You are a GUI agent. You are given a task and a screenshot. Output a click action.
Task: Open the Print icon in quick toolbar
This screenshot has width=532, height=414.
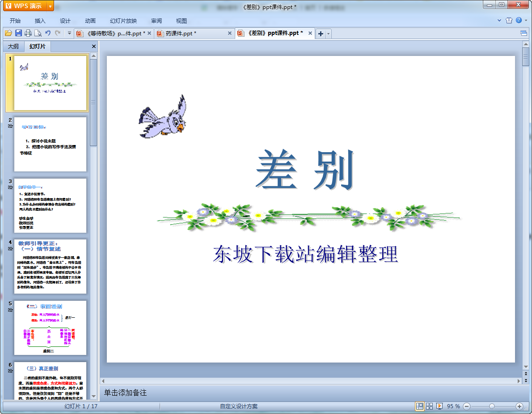coord(28,33)
